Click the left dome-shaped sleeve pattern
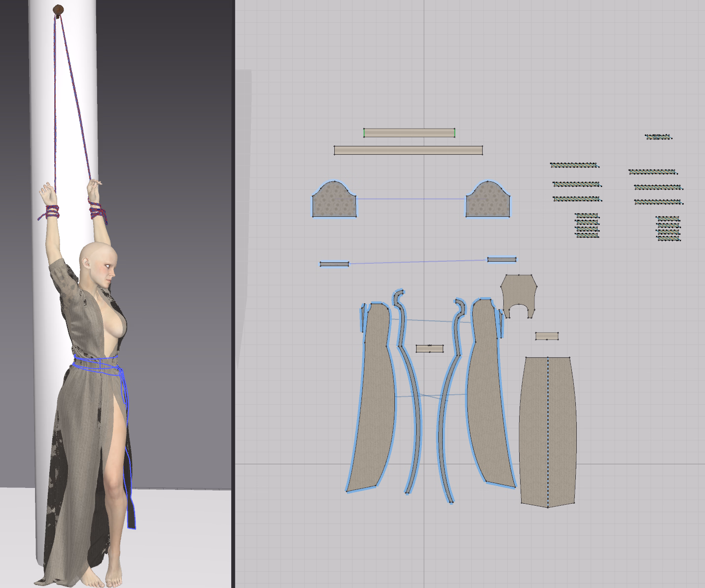 click(x=334, y=202)
